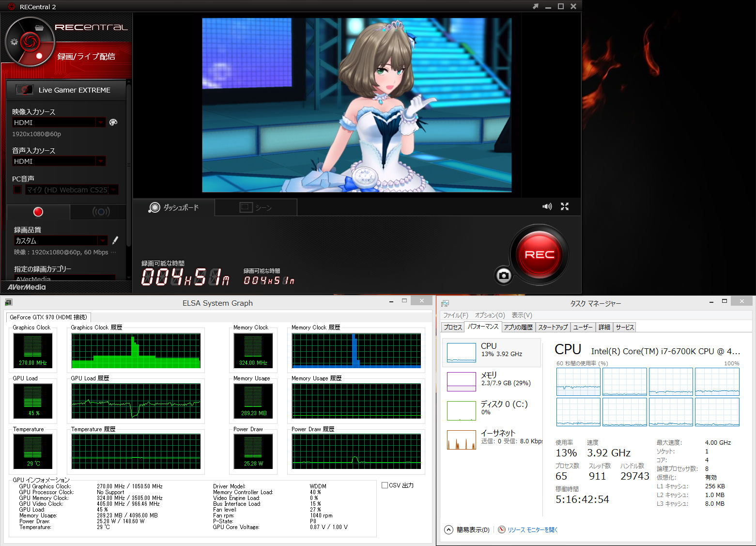Open audio input source HDMI dropdown
The width and height of the screenshot is (756, 546).
pos(59,161)
